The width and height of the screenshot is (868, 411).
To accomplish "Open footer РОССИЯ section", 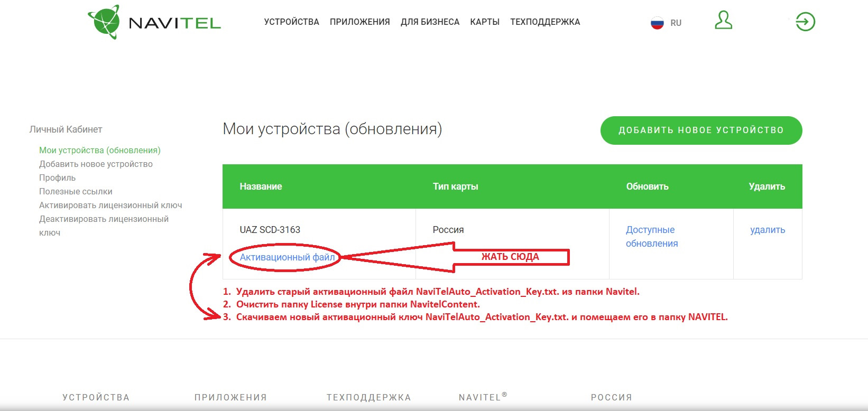I will coord(611,397).
